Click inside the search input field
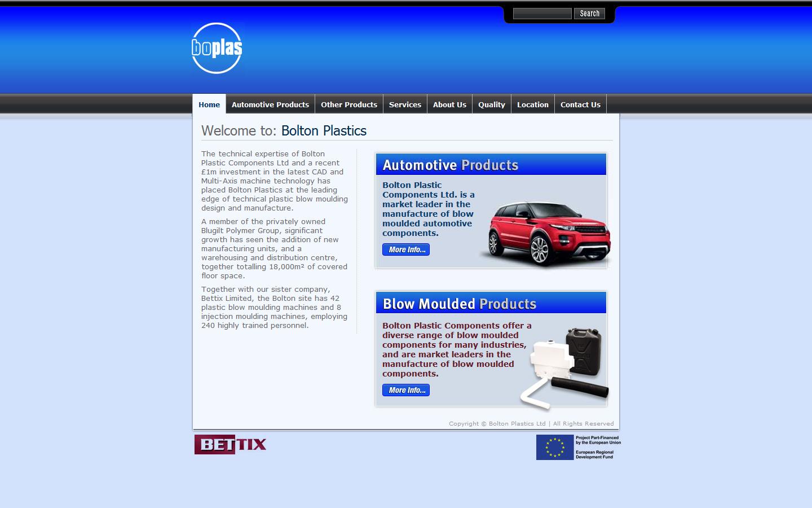Screen dimensions: 812x508 541,13
